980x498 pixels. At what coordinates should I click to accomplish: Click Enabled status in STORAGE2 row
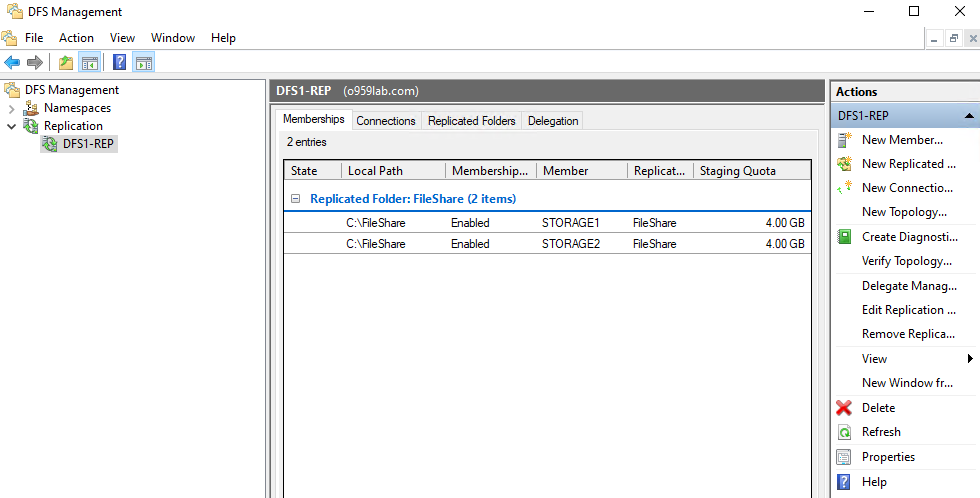click(470, 244)
